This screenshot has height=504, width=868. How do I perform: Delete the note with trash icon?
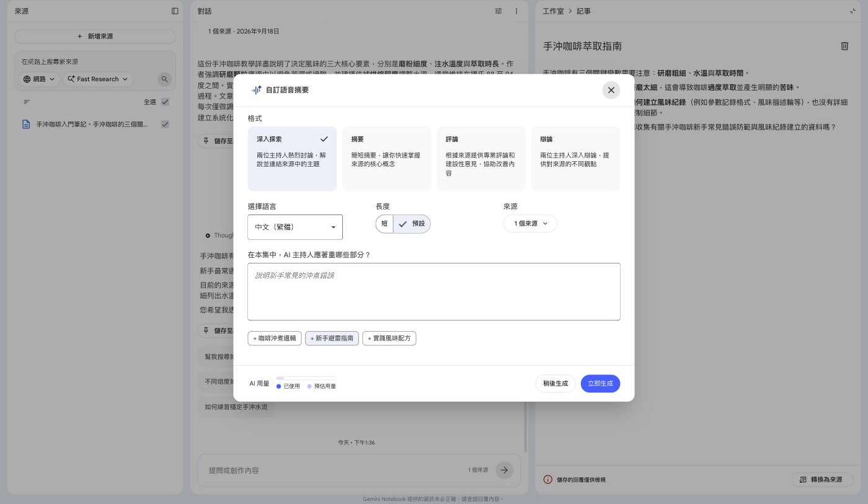pos(844,46)
